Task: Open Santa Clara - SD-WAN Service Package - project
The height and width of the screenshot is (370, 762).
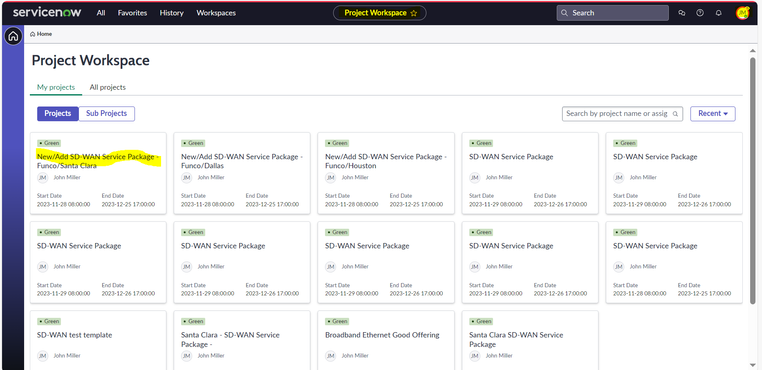Action: coord(230,339)
